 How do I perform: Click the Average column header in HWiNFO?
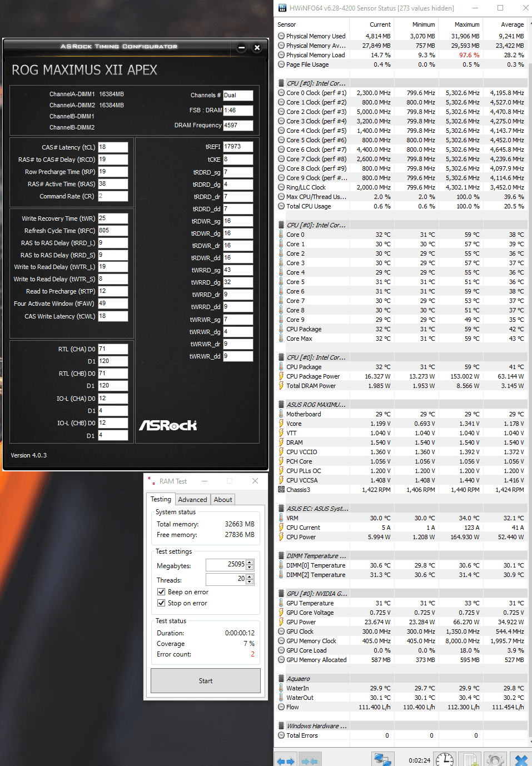pyautogui.click(x=505, y=24)
